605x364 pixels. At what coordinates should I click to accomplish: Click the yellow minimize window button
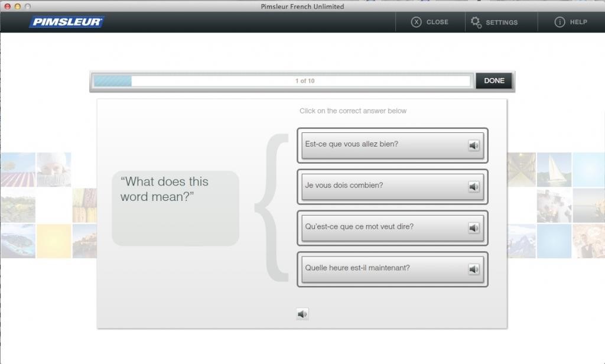click(17, 6)
